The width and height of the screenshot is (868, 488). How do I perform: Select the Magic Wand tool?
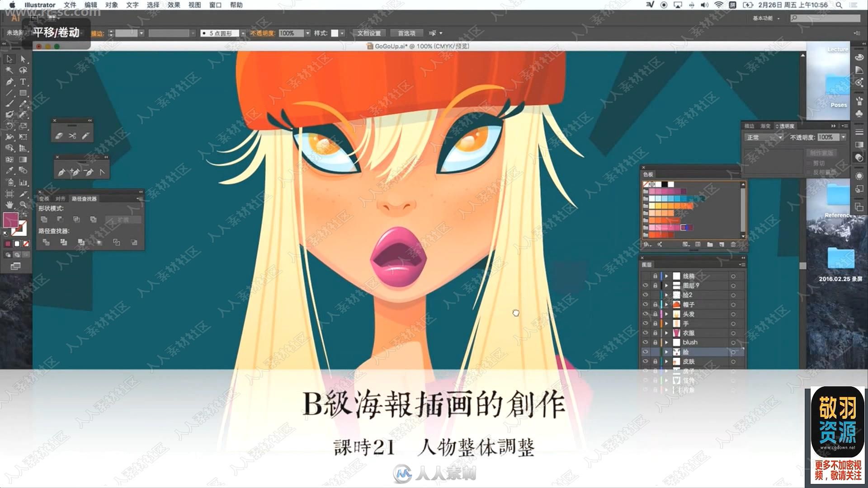pyautogui.click(x=9, y=70)
